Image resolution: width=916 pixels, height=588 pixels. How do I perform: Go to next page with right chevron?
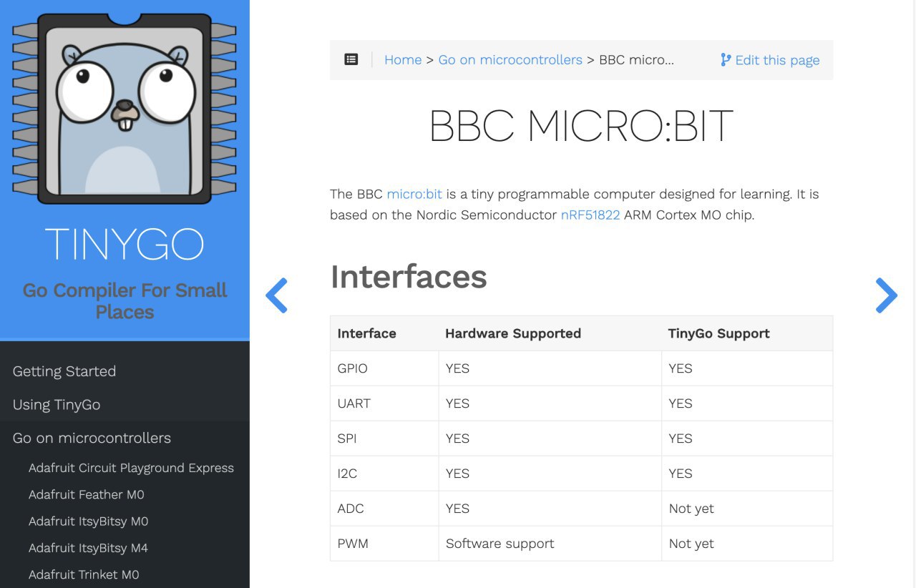click(x=886, y=295)
